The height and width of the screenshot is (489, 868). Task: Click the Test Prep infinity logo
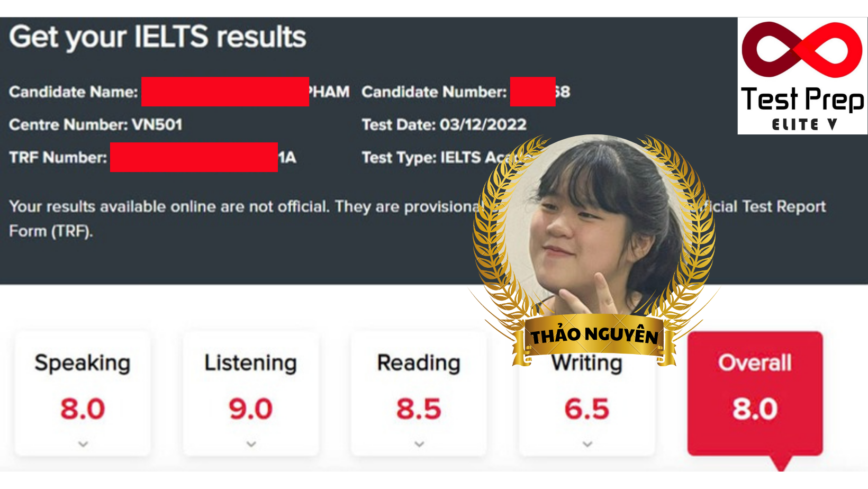pyautogui.click(x=802, y=50)
